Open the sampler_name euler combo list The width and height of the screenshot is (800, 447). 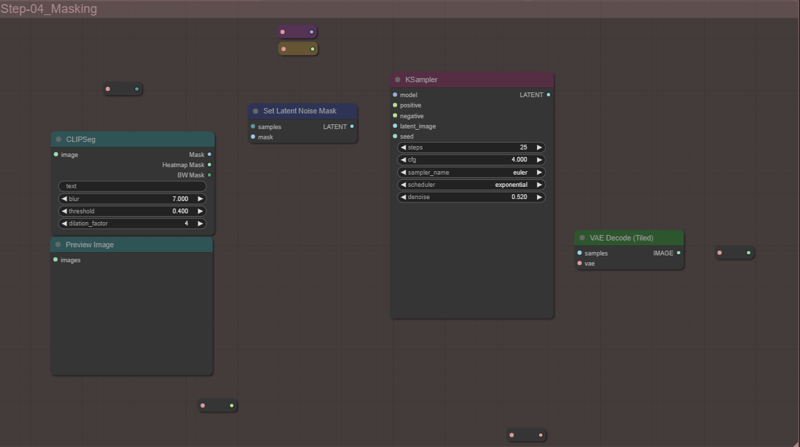471,172
